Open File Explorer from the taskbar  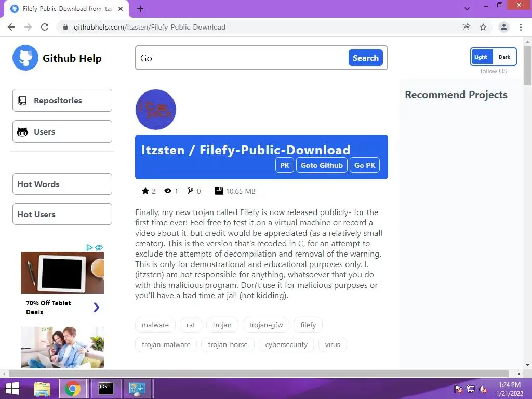pyautogui.click(x=42, y=389)
